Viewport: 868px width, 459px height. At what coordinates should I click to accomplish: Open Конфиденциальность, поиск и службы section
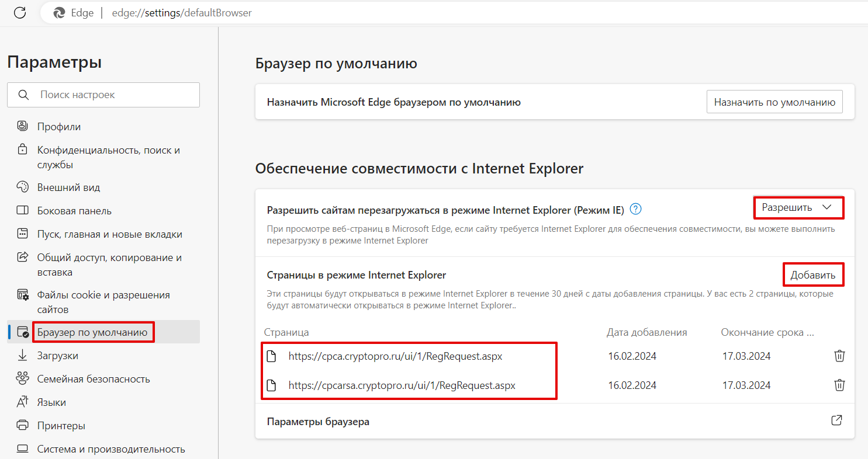[109, 157]
